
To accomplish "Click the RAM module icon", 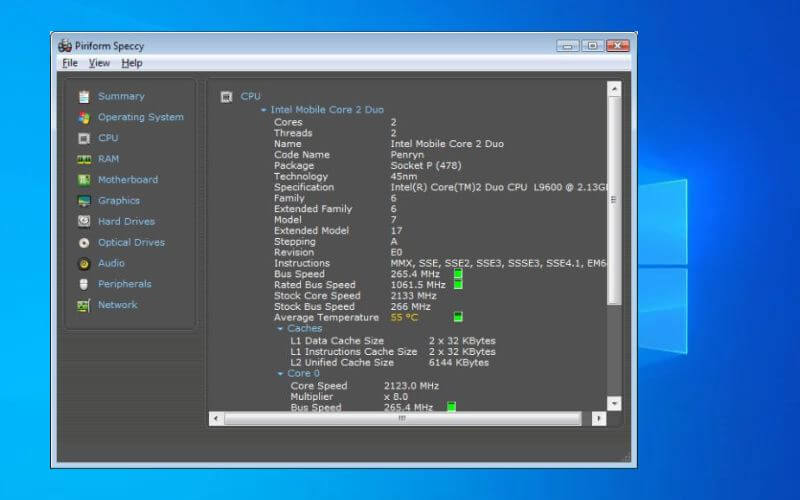I will pyautogui.click(x=84, y=159).
